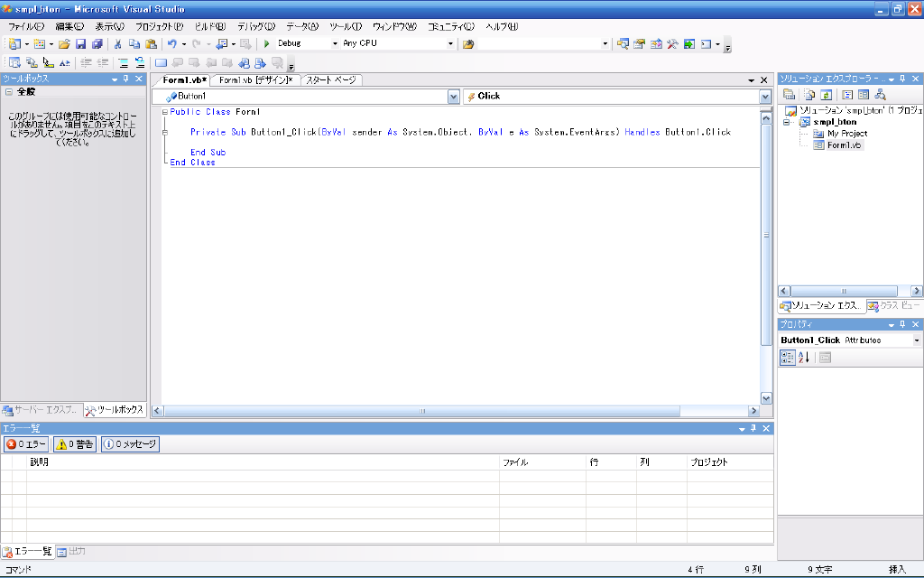Viewport: 924px width, 578px height.
Task: Click the Cut scissors icon
Action: click(x=118, y=44)
